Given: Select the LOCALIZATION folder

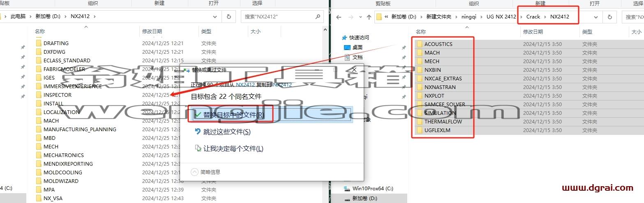Looking at the screenshot, I should coord(61,112).
